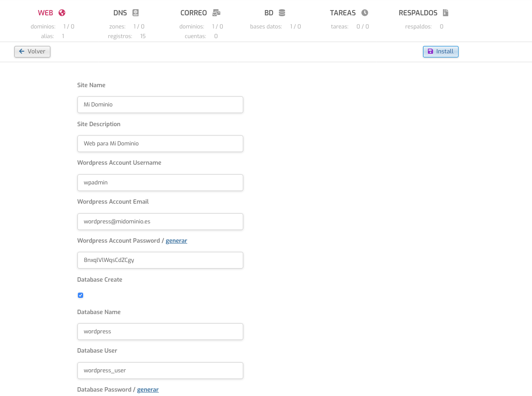Click the BD database icon

click(282, 13)
